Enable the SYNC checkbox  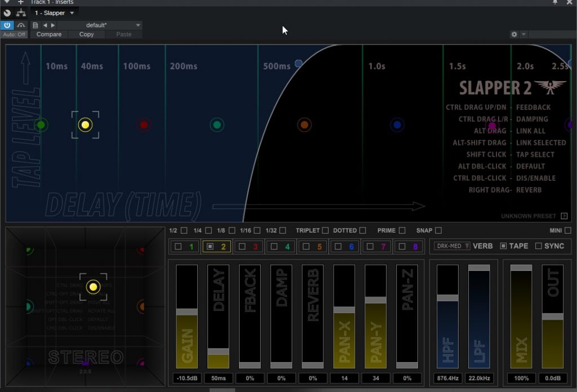pos(539,246)
